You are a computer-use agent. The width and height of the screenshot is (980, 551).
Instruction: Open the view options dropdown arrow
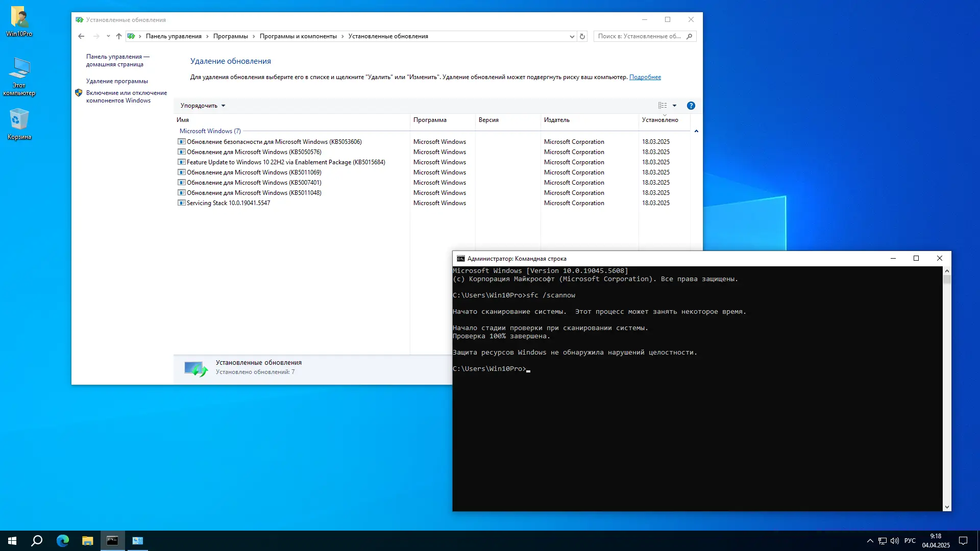674,106
